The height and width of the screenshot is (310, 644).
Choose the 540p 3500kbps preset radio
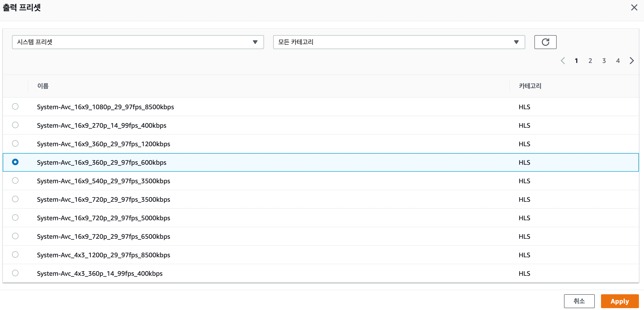point(15,181)
